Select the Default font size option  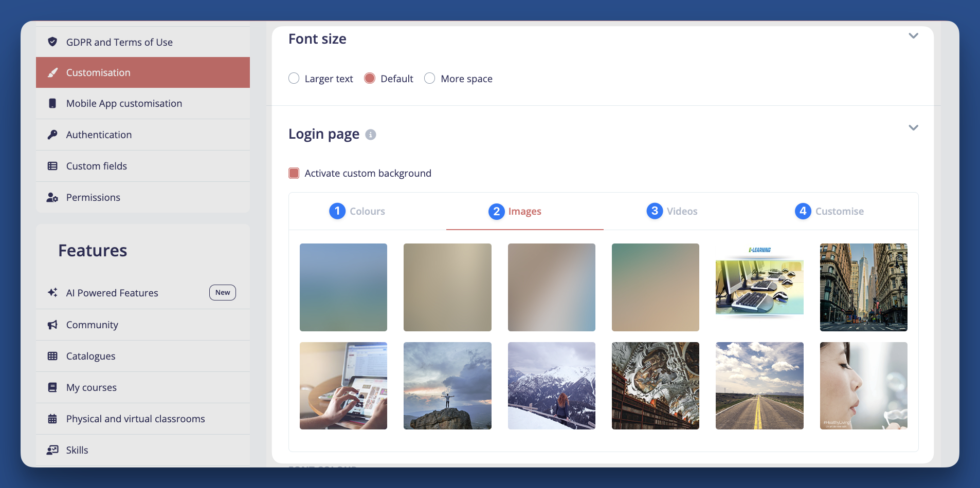pyautogui.click(x=370, y=78)
